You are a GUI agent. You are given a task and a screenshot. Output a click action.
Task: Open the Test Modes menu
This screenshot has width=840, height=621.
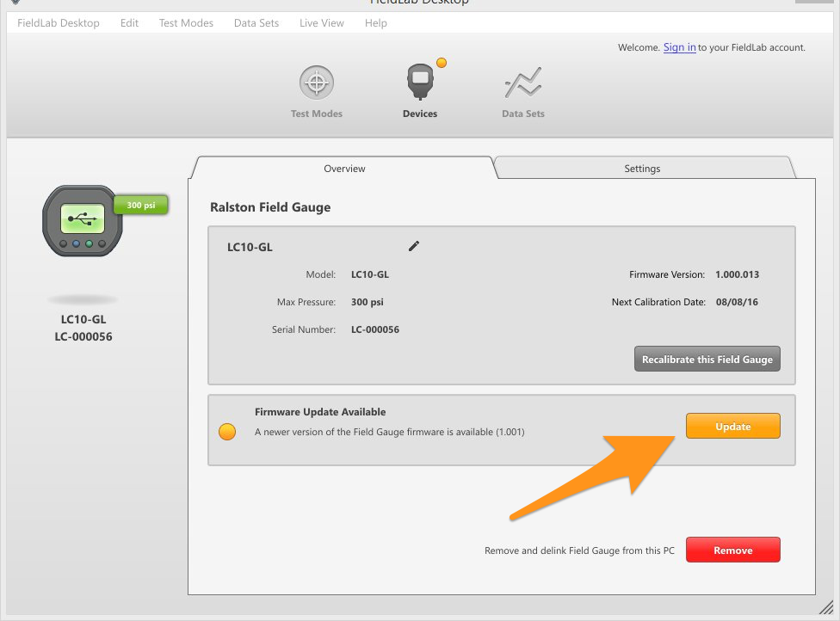tap(186, 23)
